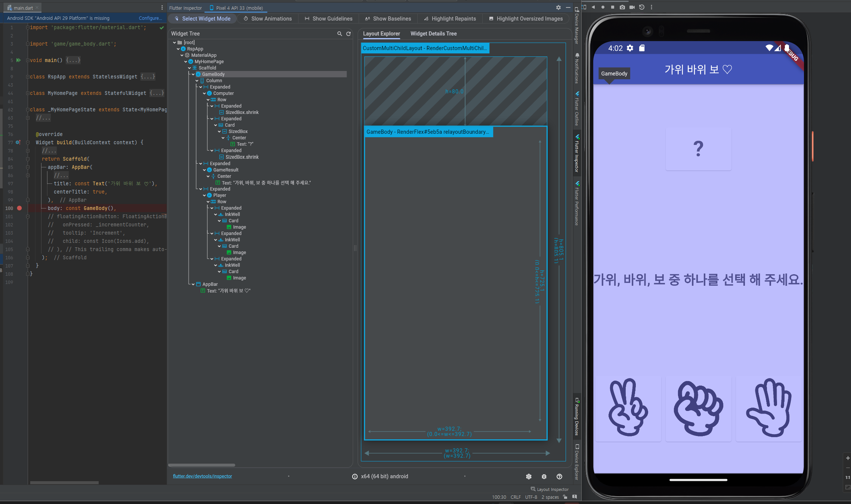Click the emulator screen record video icon

point(632,7)
